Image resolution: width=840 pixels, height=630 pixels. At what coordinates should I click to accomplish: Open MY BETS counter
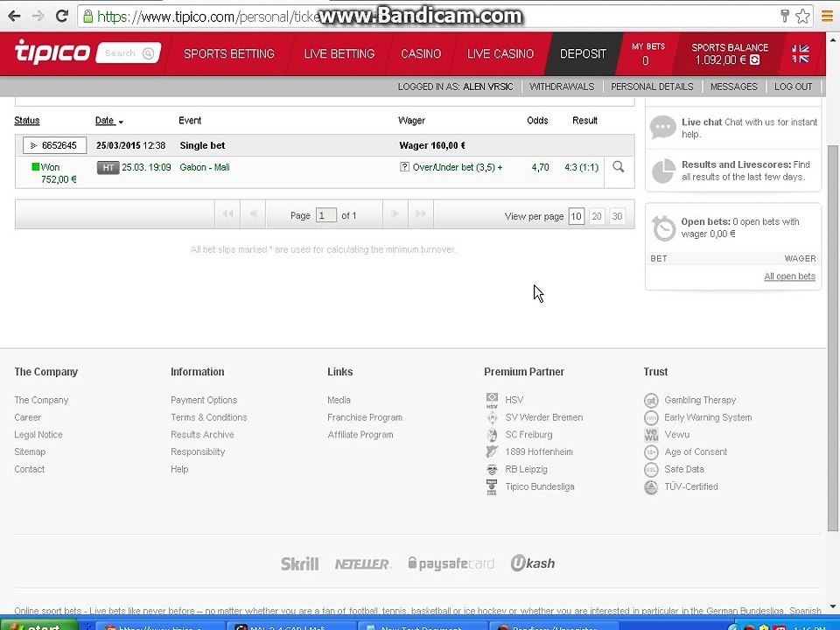[x=647, y=53]
